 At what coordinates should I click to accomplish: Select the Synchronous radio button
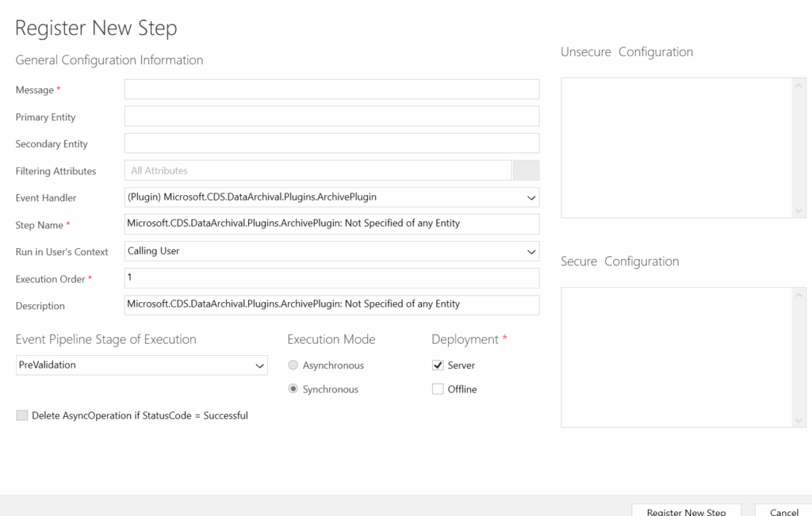(x=293, y=389)
